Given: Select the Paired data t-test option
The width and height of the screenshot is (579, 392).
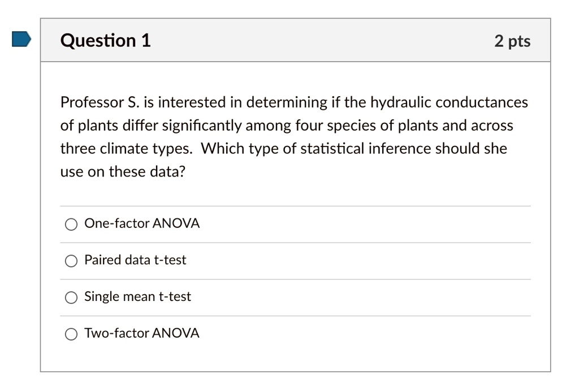Looking at the screenshot, I should 71,261.
